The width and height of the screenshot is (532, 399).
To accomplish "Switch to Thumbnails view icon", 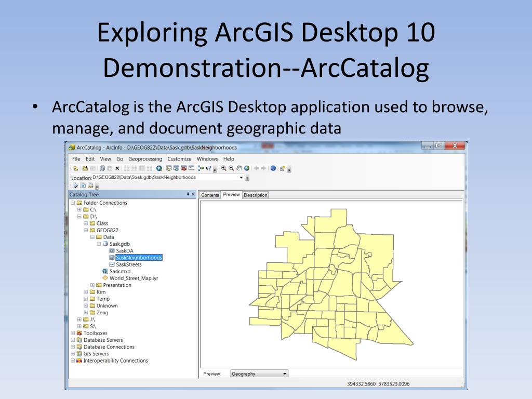I will click(149, 168).
